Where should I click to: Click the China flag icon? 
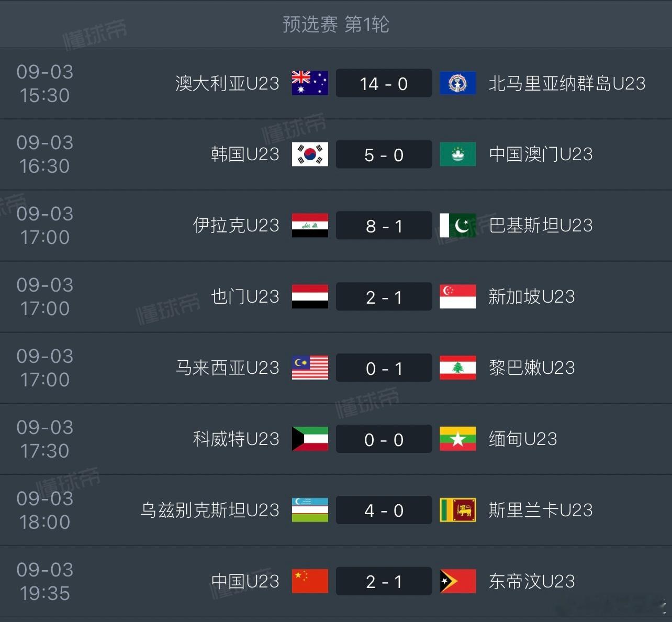click(310, 582)
